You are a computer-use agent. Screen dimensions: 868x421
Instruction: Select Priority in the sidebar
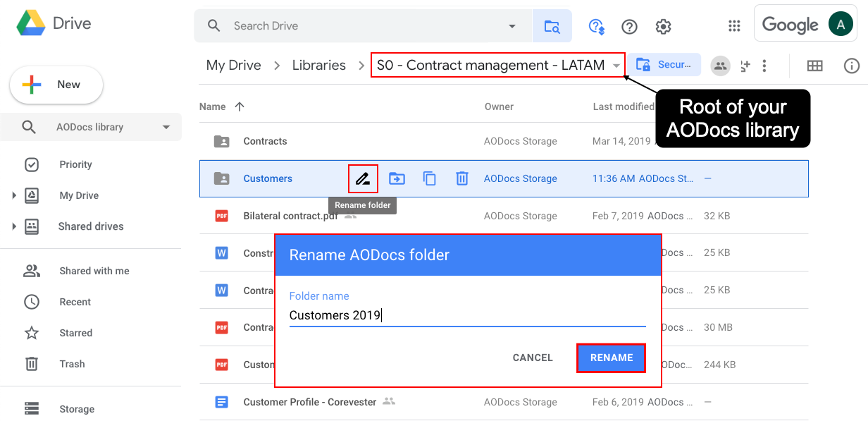75,164
